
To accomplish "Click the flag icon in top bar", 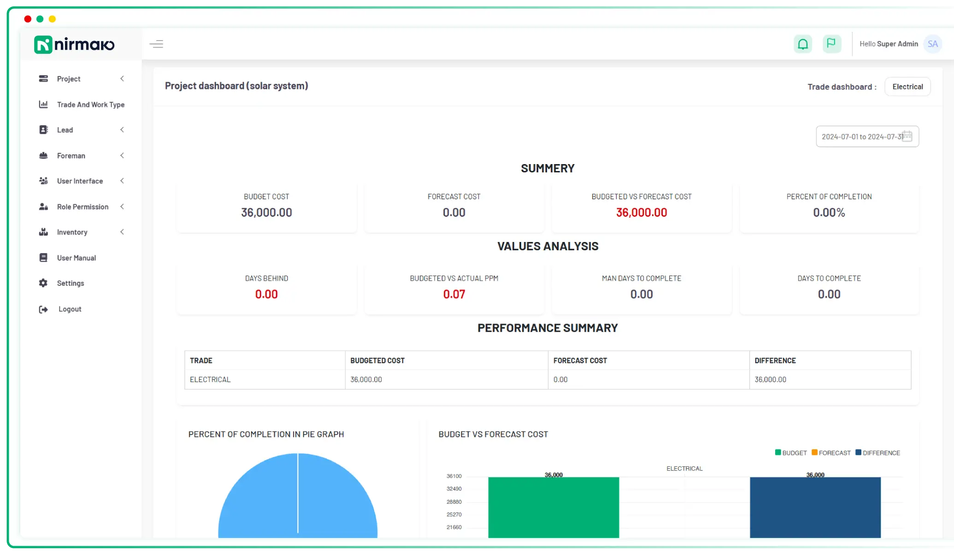I will click(x=831, y=44).
